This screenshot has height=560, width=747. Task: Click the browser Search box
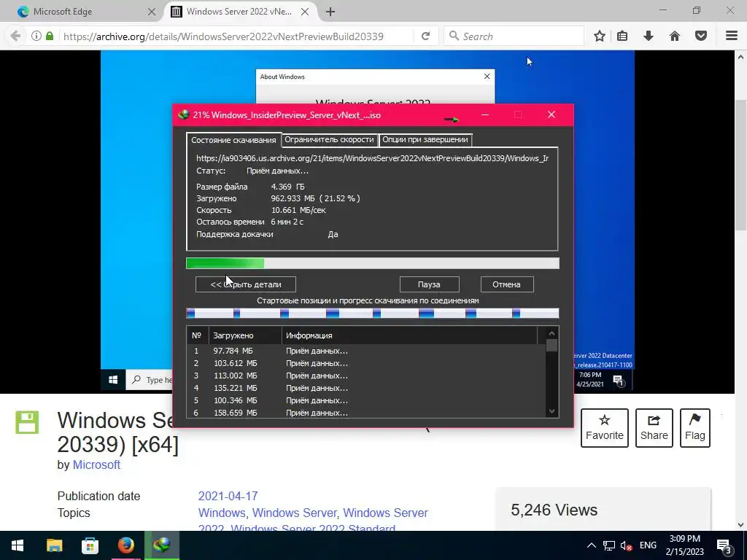[x=514, y=36]
